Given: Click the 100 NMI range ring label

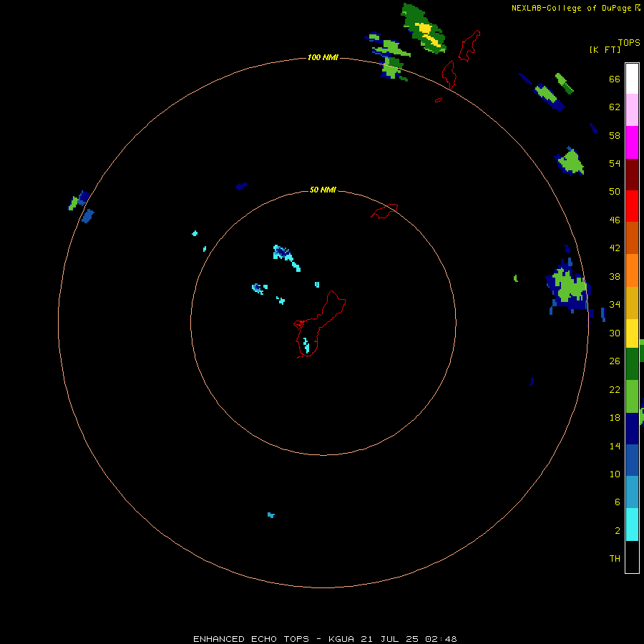Looking at the screenshot, I should click(323, 57).
